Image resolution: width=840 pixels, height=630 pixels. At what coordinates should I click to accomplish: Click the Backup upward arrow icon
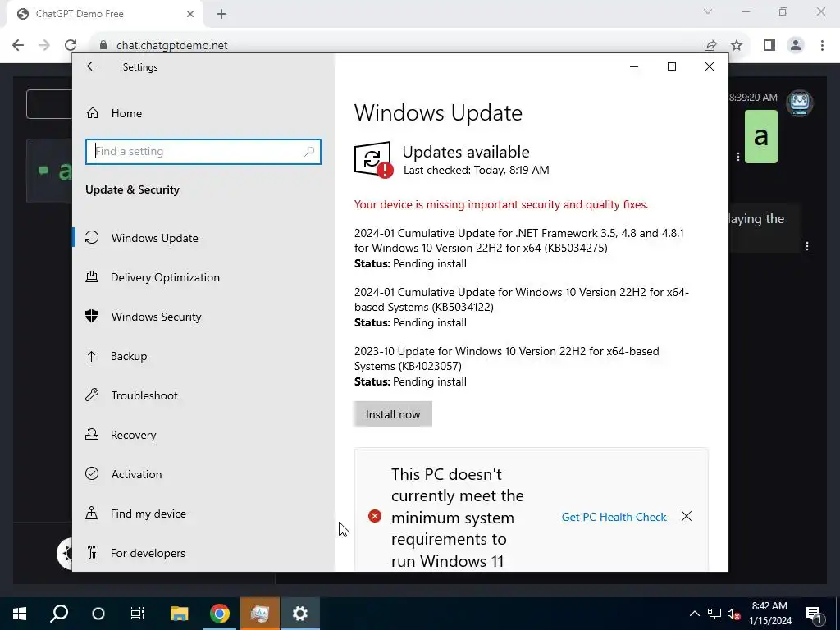[x=92, y=355]
